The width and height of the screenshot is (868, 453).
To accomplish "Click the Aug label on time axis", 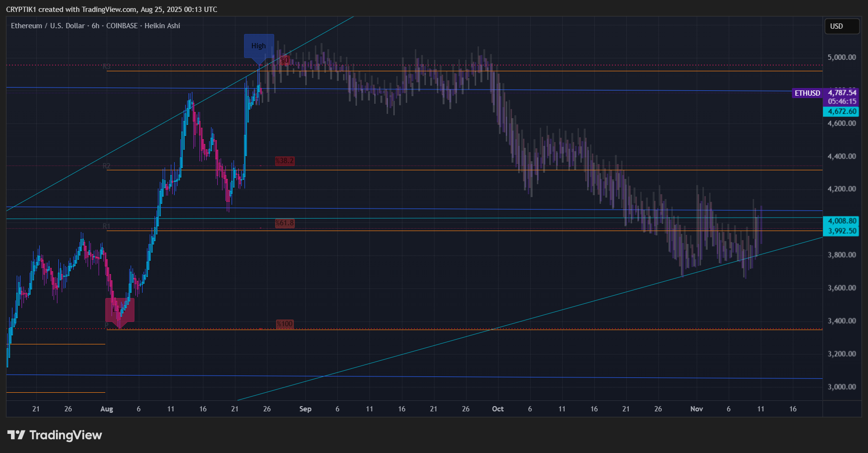I will click(107, 409).
